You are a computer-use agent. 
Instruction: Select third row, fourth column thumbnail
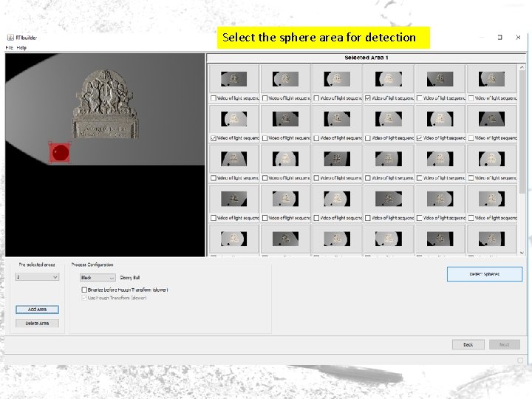pyautogui.click(x=389, y=159)
